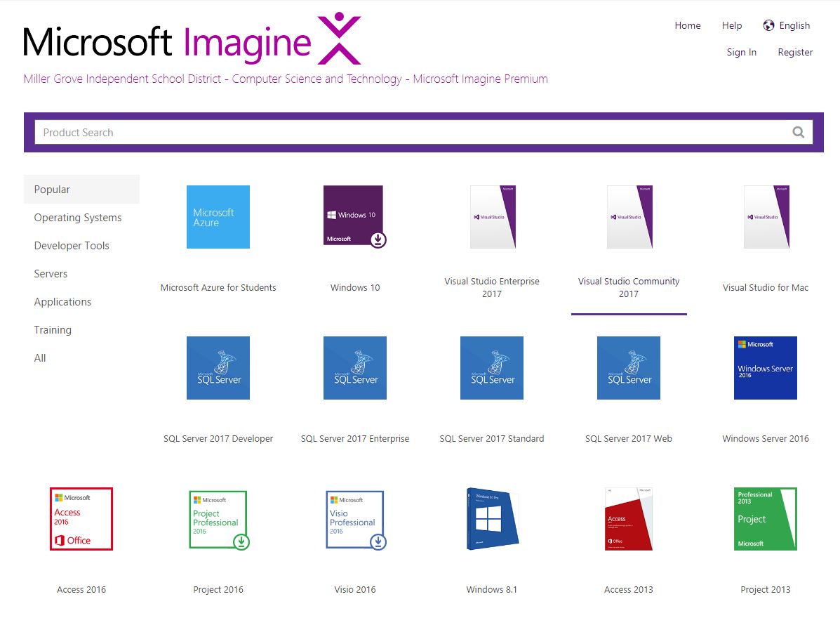Open the Windows 10 product box icon
This screenshot has height=625, width=840.
pos(354,216)
